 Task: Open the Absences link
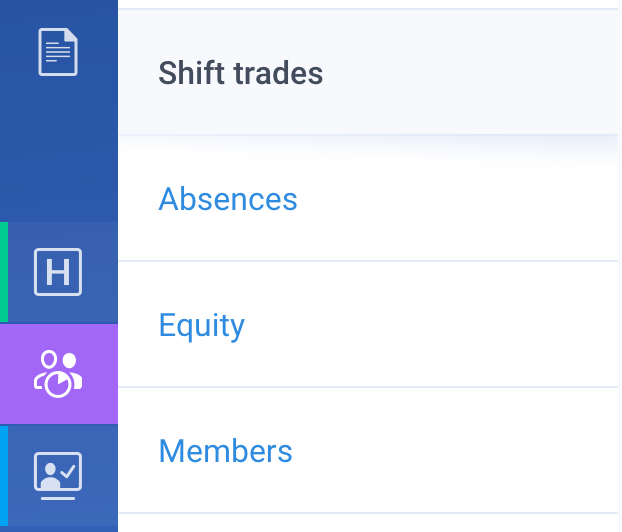point(228,199)
